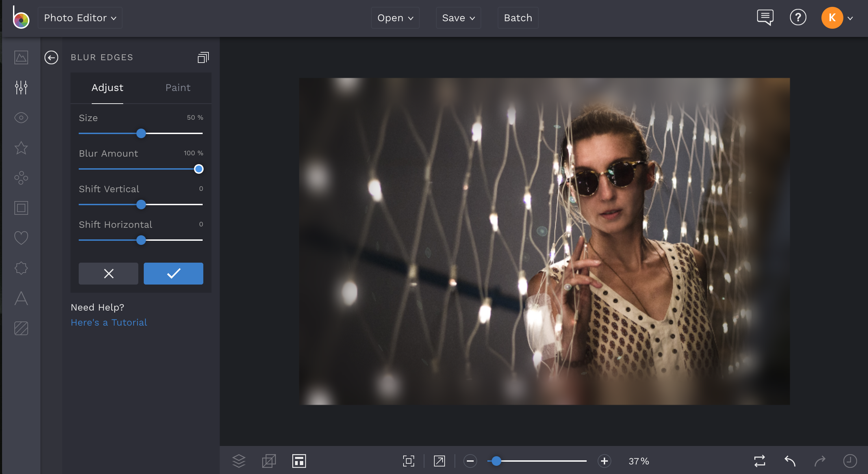Click the Size 50 % value
This screenshot has height=474, width=868.
(x=195, y=118)
